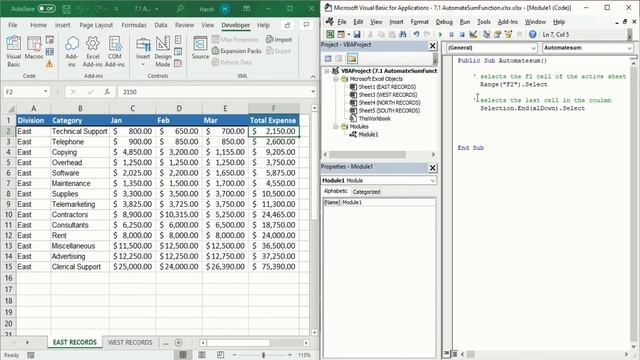Viewport: 640px width, 360px height.
Task: Switch to the Page Layout ribbon tab
Action: tap(96, 25)
